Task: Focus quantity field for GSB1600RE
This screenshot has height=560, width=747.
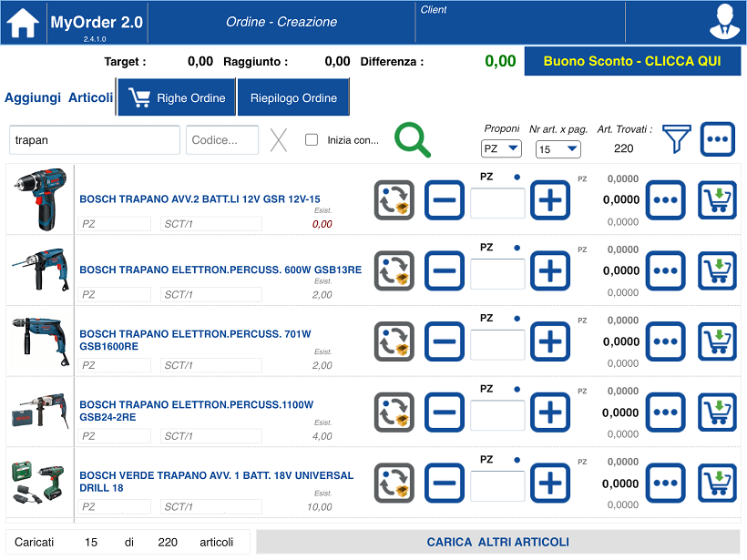Action: (497, 344)
